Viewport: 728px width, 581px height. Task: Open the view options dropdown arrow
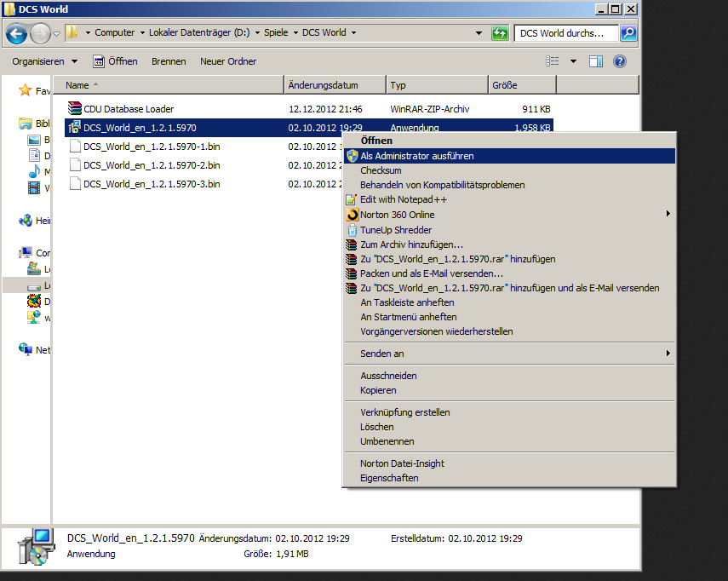[573, 61]
